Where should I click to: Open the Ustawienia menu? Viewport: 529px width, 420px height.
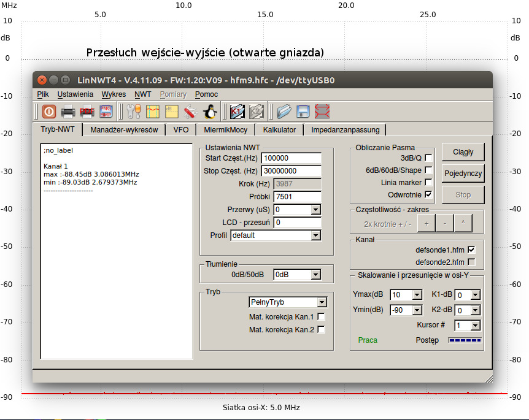pyautogui.click(x=75, y=94)
